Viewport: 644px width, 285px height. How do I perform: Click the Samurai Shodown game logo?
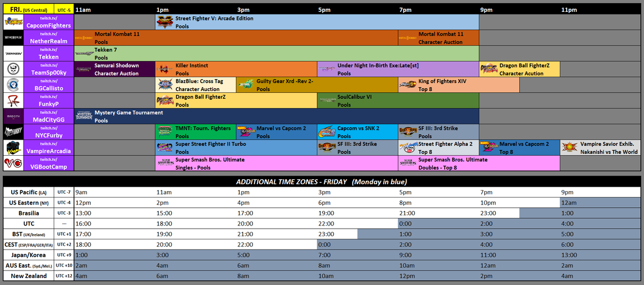84,69
